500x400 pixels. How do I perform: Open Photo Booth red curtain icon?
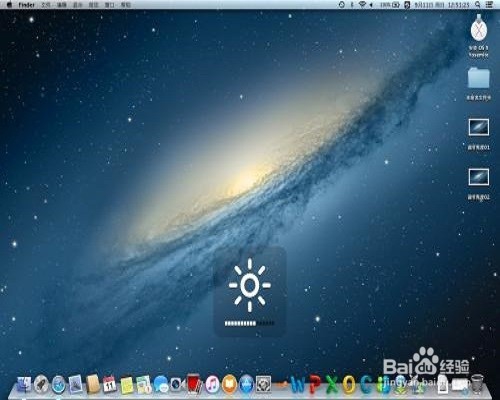pos(194,384)
